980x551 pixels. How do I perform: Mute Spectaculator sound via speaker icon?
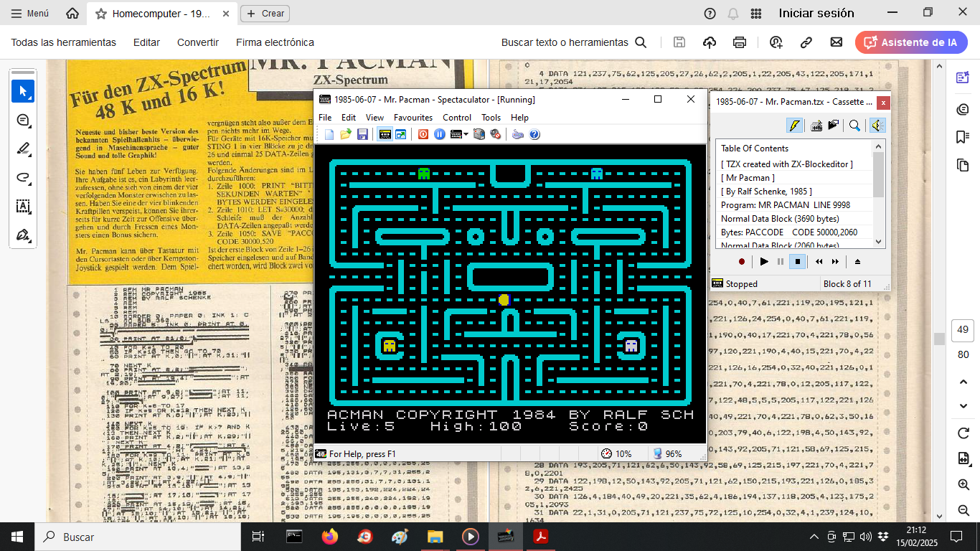[x=495, y=134]
